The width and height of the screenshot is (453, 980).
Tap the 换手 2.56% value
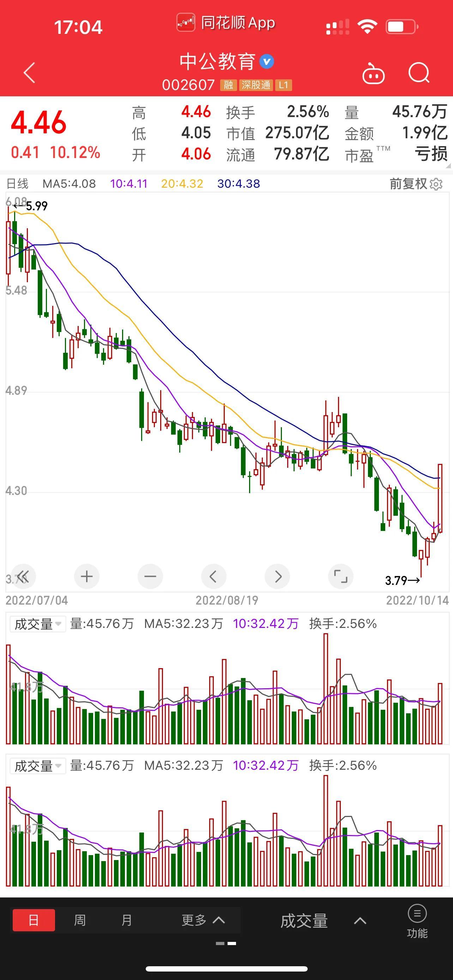[307, 112]
